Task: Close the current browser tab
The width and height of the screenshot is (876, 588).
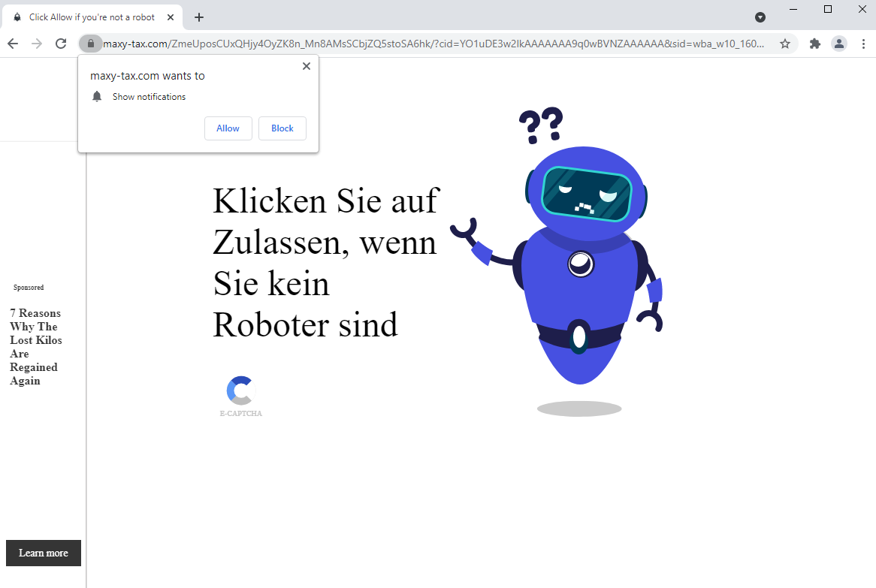Action: click(171, 17)
